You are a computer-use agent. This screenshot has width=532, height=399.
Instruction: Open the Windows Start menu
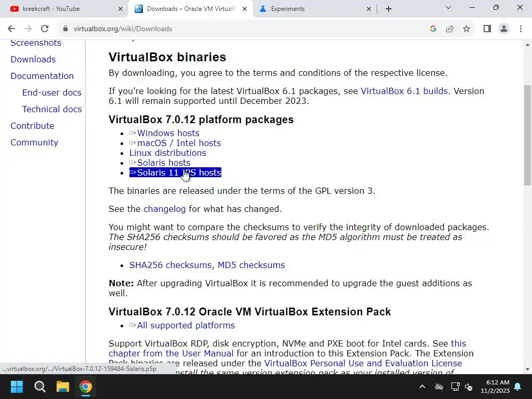(x=17, y=387)
